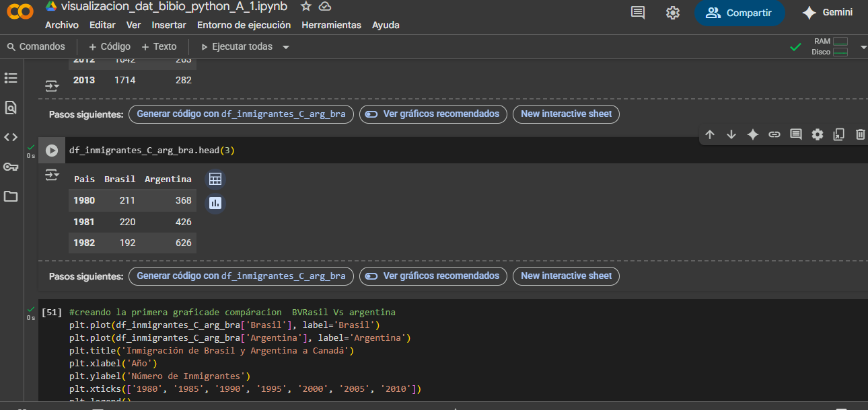The image size is (868, 410).
Task: Open the variables code snippets sidebar icon
Action: (11, 137)
